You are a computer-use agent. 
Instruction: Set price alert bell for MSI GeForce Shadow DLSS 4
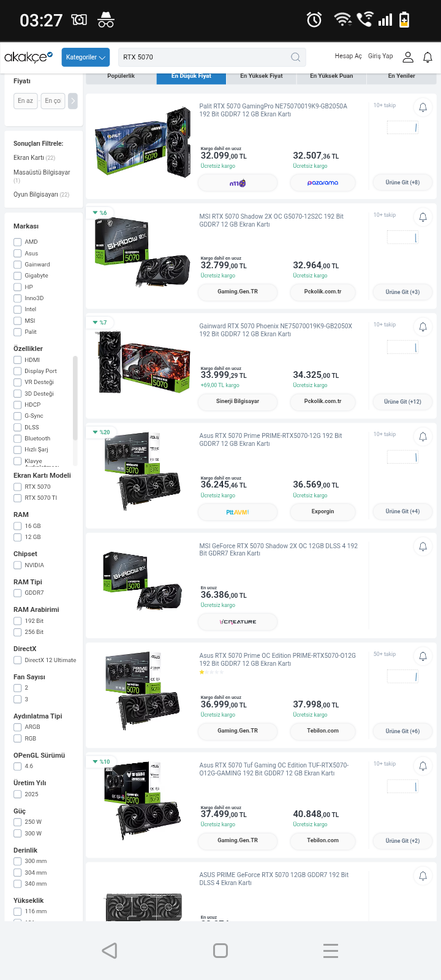pyautogui.click(x=423, y=546)
